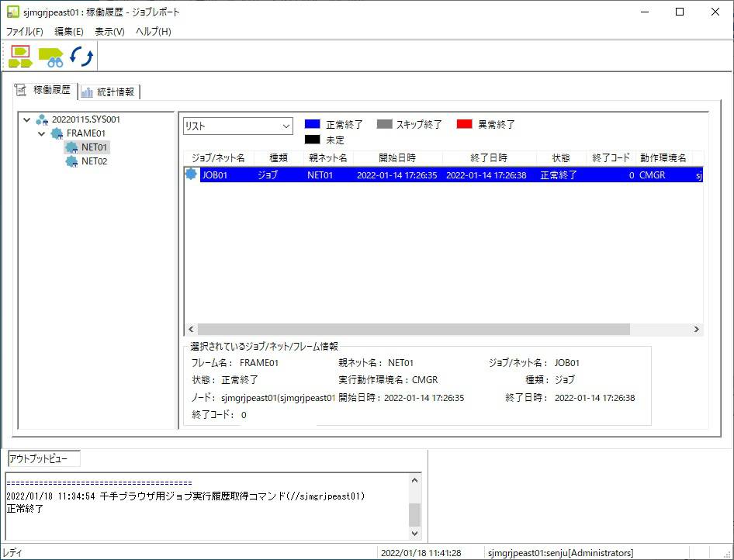
Task: Click the NET02 tree node icon
Action: click(x=71, y=161)
